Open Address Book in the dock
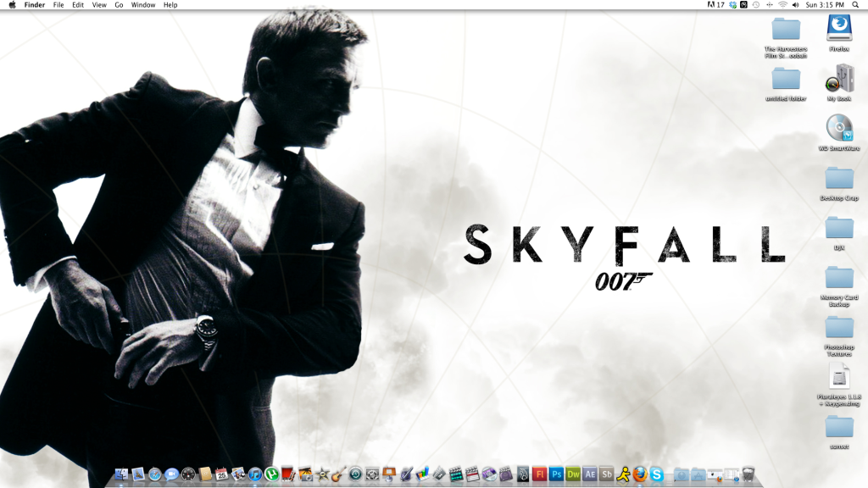This screenshot has width=868, height=488. (205, 474)
